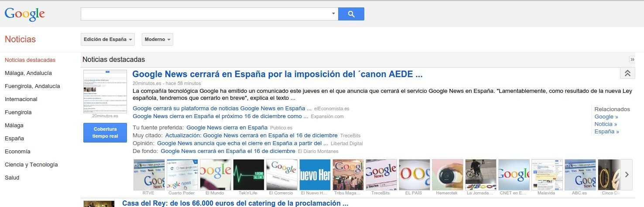
Task: Open TreceBits Actualización article link
Action: click(x=251, y=136)
